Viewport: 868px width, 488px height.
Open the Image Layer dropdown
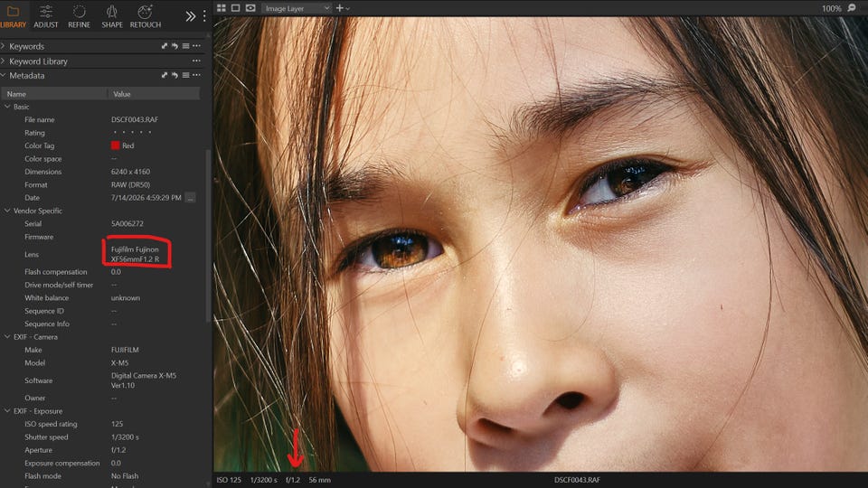(x=297, y=8)
